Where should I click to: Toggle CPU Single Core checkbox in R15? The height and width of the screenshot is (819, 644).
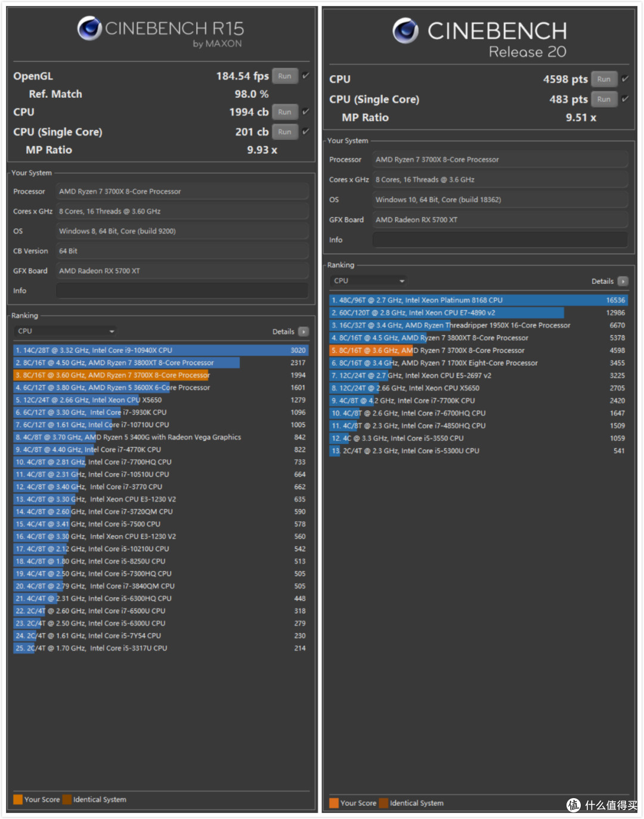click(305, 132)
